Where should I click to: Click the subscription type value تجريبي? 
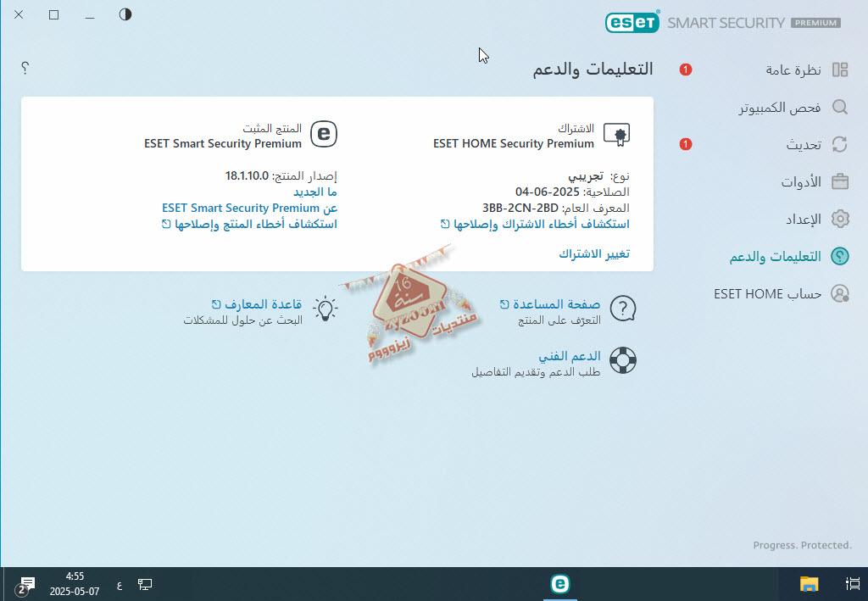586,176
